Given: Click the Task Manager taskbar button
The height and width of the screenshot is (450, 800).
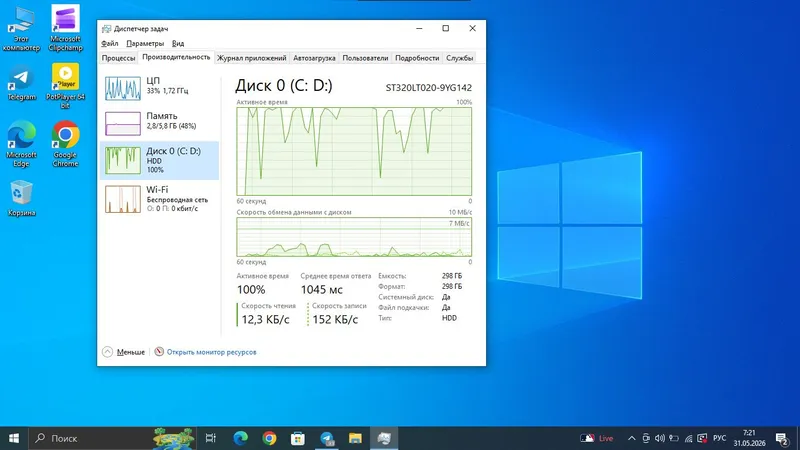Looking at the screenshot, I should coord(384,438).
